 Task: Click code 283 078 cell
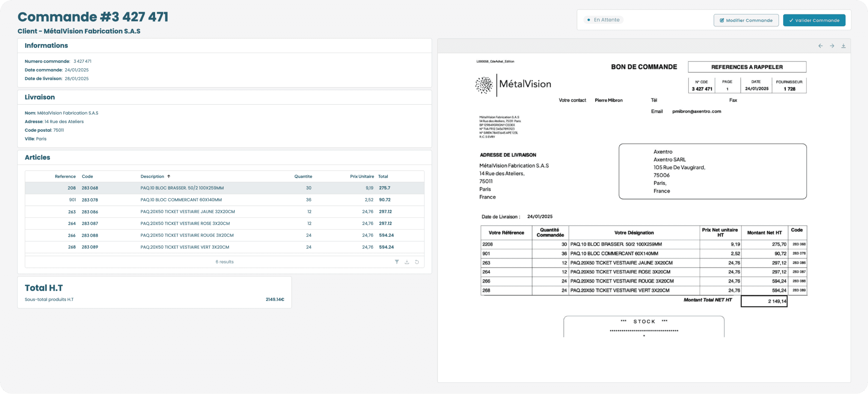(90, 200)
